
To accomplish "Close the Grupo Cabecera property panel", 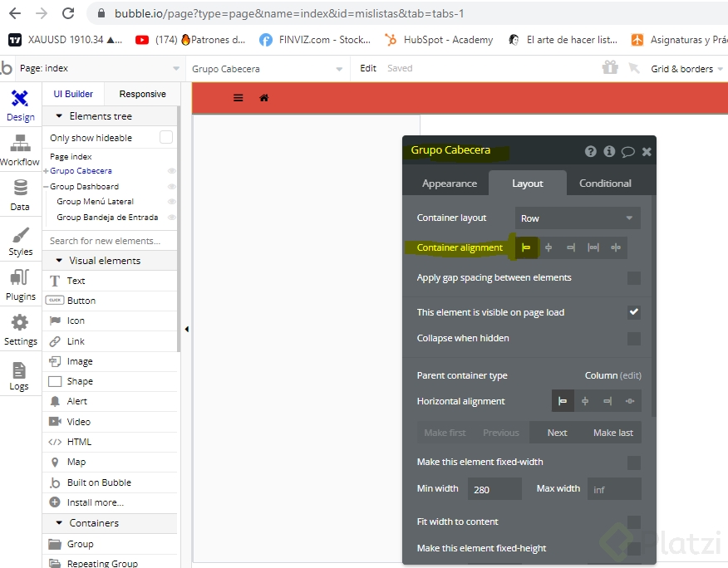I will (x=647, y=151).
